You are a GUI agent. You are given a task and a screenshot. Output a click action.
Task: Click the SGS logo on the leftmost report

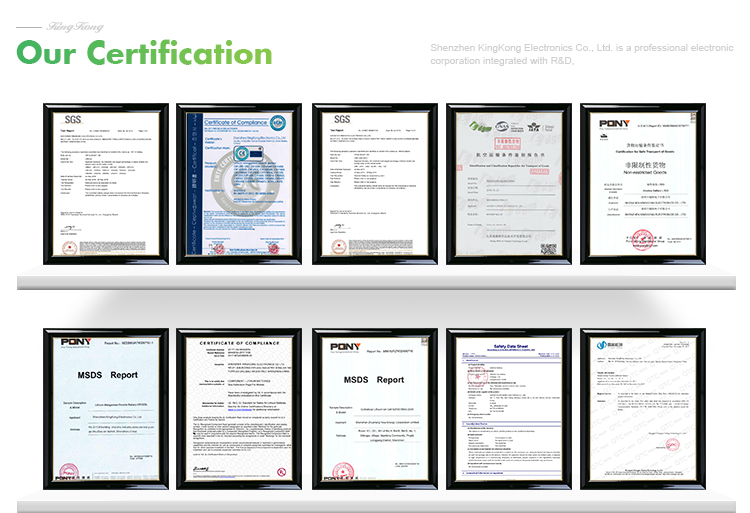(x=73, y=120)
